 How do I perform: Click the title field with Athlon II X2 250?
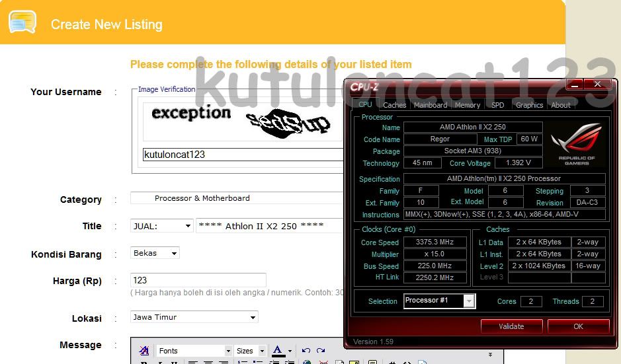point(269,226)
